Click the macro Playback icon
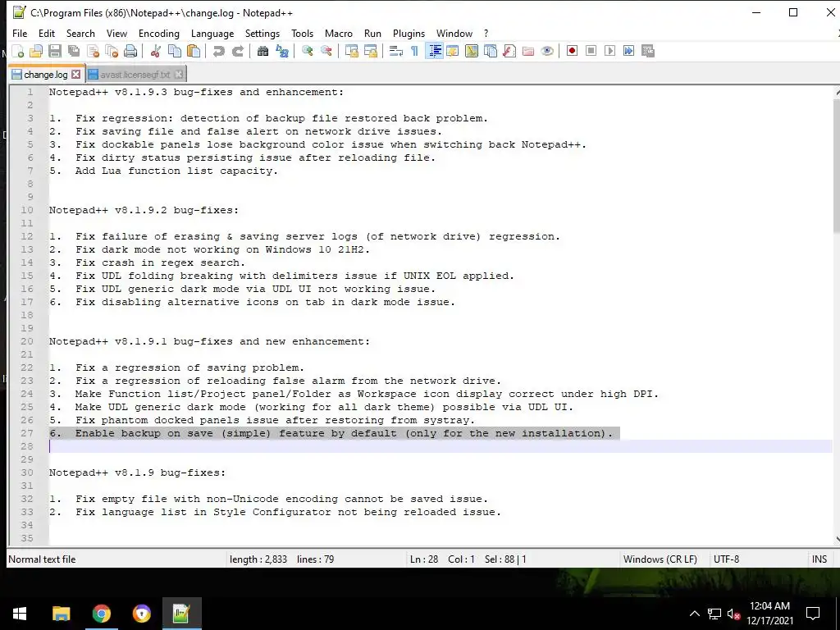This screenshot has height=630, width=840. coord(609,51)
